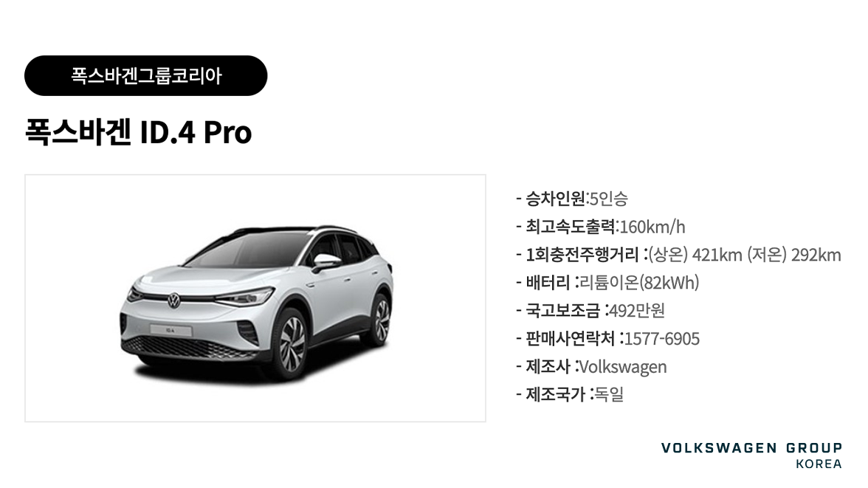Click the 제조국가 독일 line
This screenshot has height=488, width=868.
570,394
